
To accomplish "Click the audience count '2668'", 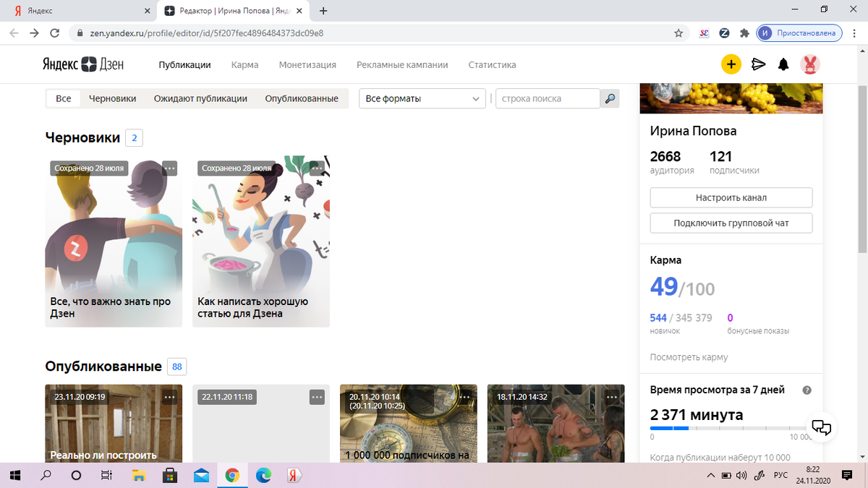I will (x=665, y=156).
